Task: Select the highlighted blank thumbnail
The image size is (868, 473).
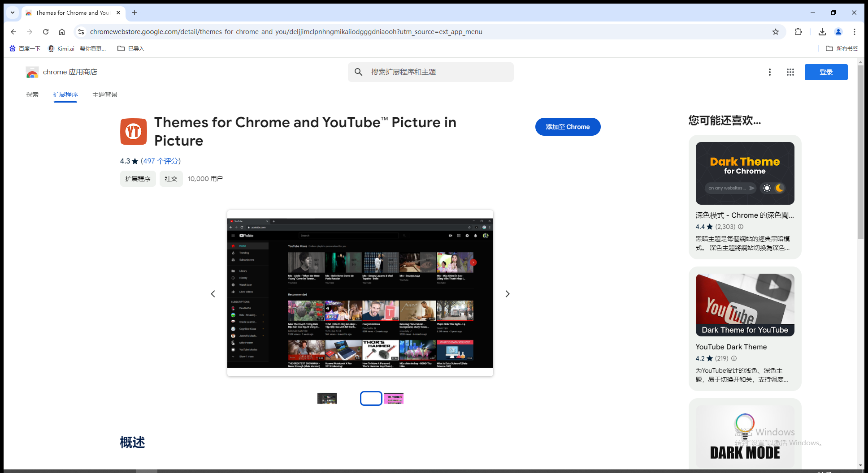Action: (371, 398)
